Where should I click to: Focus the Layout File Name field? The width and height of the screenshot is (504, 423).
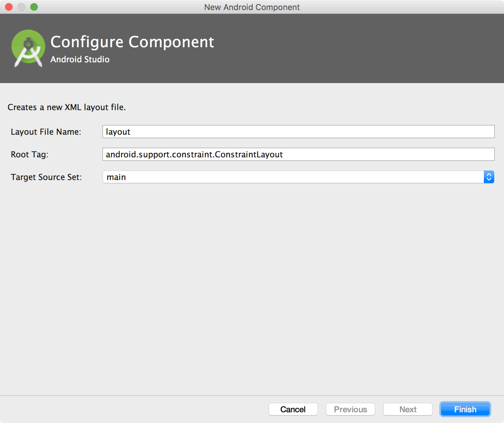click(298, 132)
